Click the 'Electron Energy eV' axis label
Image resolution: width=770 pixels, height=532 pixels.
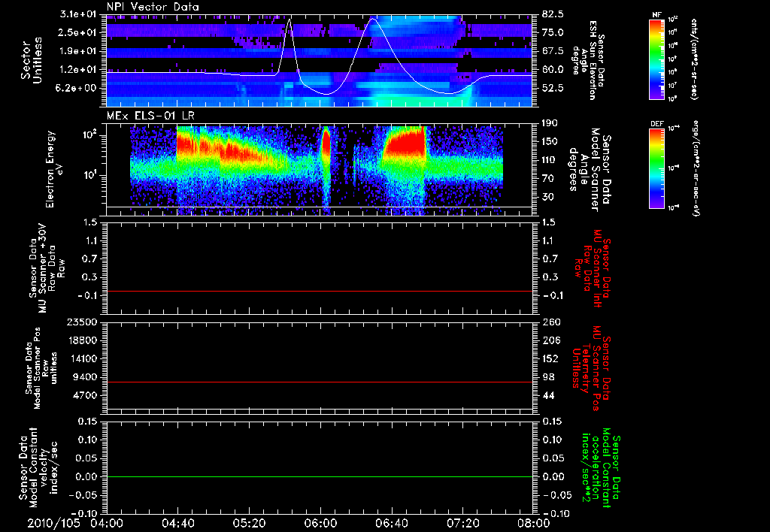point(56,169)
